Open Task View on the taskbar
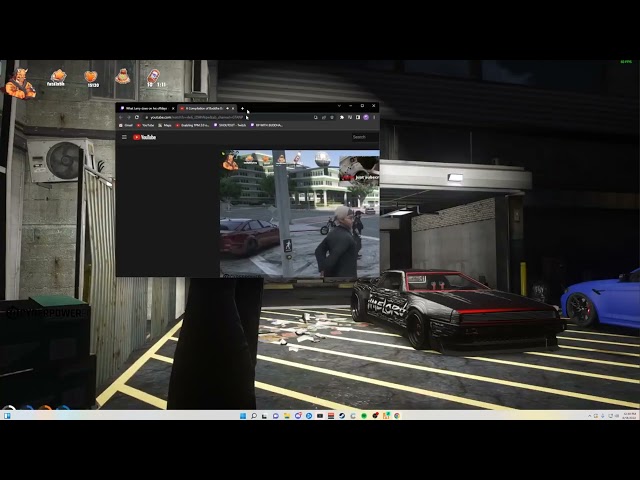 [264, 416]
